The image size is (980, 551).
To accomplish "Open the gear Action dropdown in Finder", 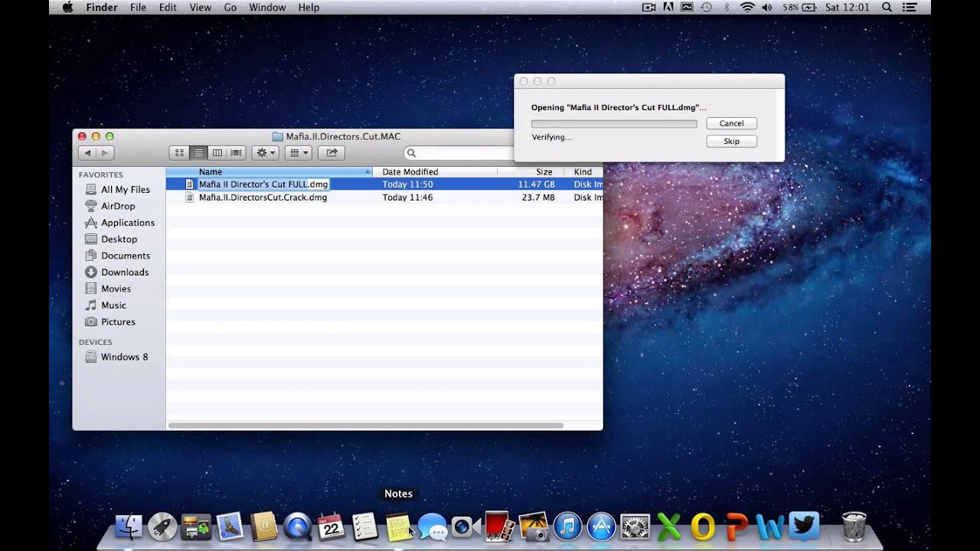I will (x=265, y=153).
